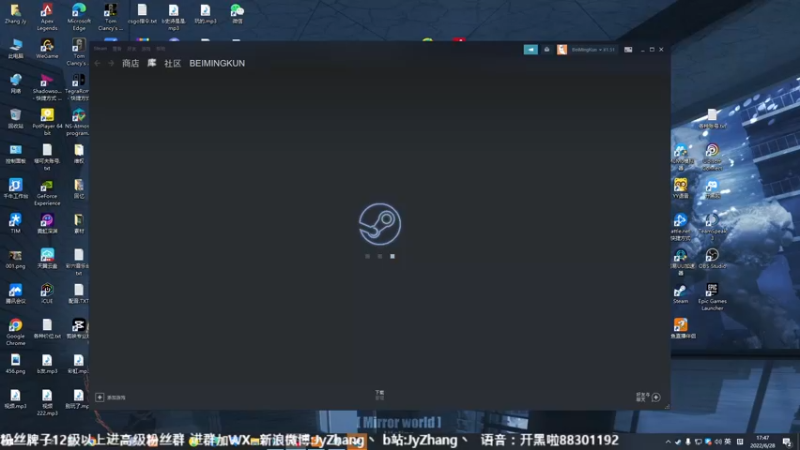
Task: Open the Windows notification center icon
Action: point(787,441)
